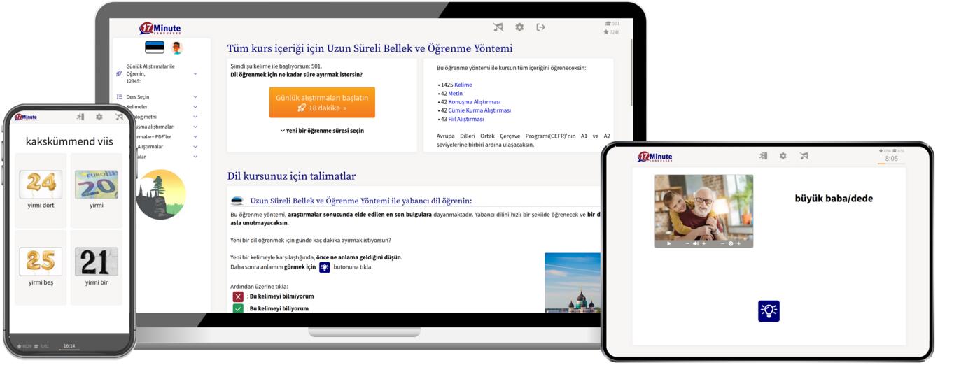Click the grandfather and child photo
This screenshot has height=372, width=980.
703,207
